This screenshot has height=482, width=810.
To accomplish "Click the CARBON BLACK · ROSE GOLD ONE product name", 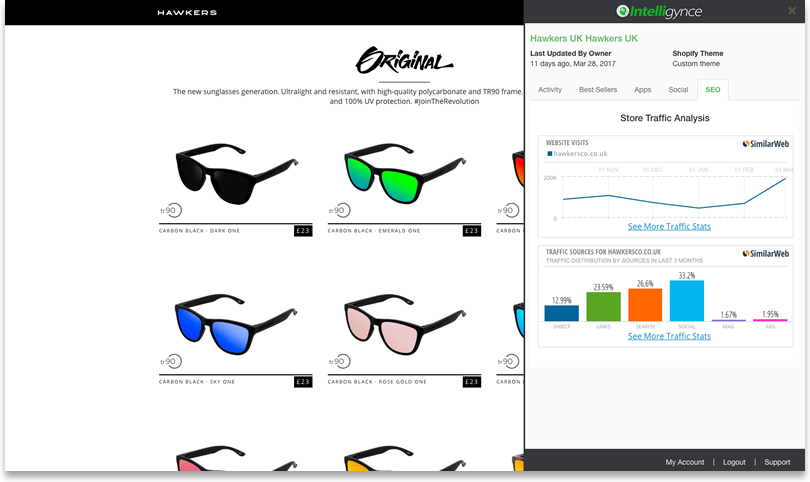I will 377,382.
